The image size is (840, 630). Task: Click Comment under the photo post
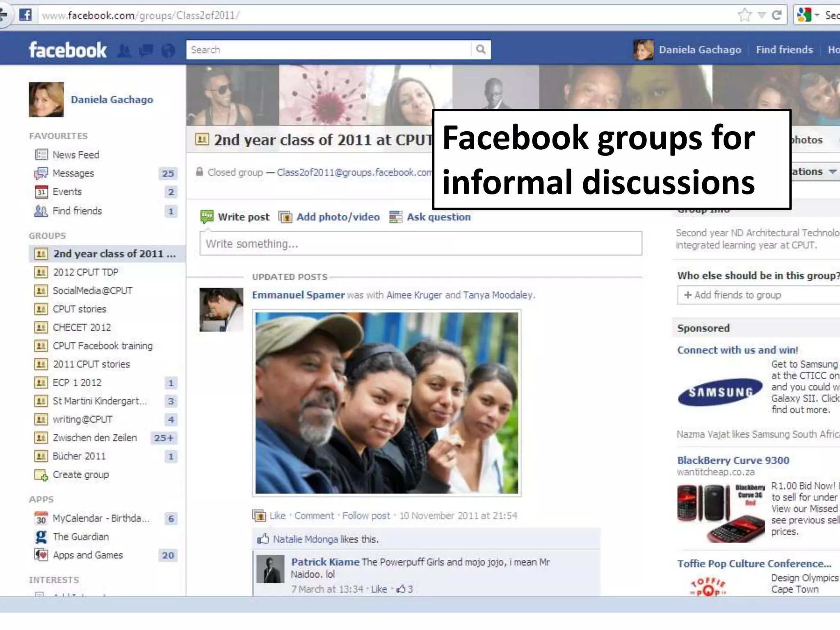point(314,516)
